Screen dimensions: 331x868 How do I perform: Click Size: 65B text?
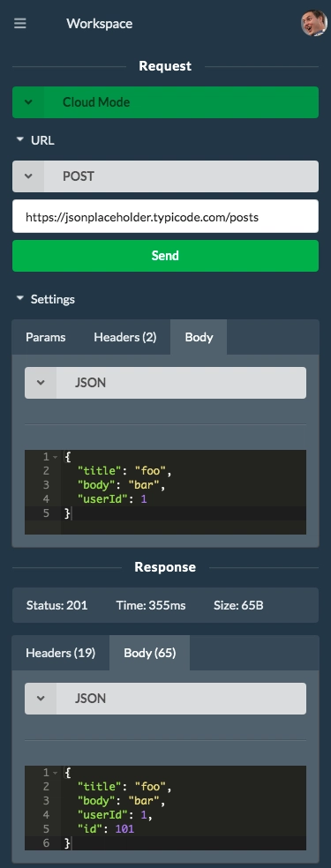[238, 605]
